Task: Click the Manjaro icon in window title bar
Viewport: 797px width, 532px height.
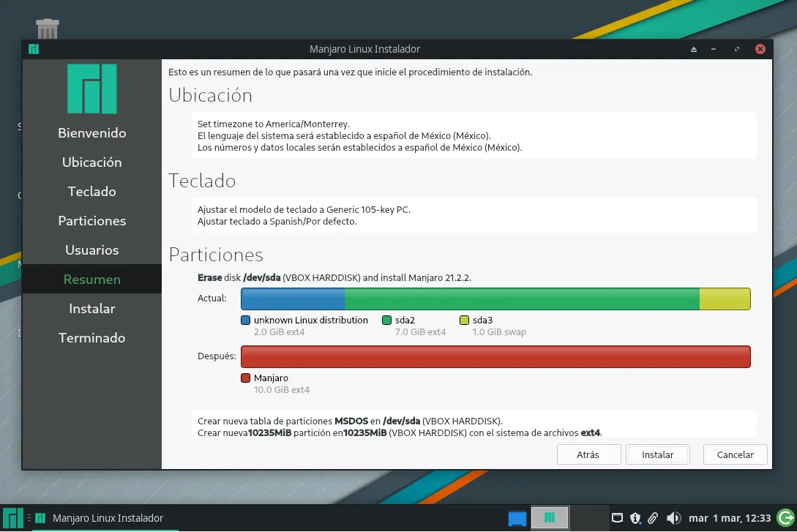Action: click(x=34, y=49)
